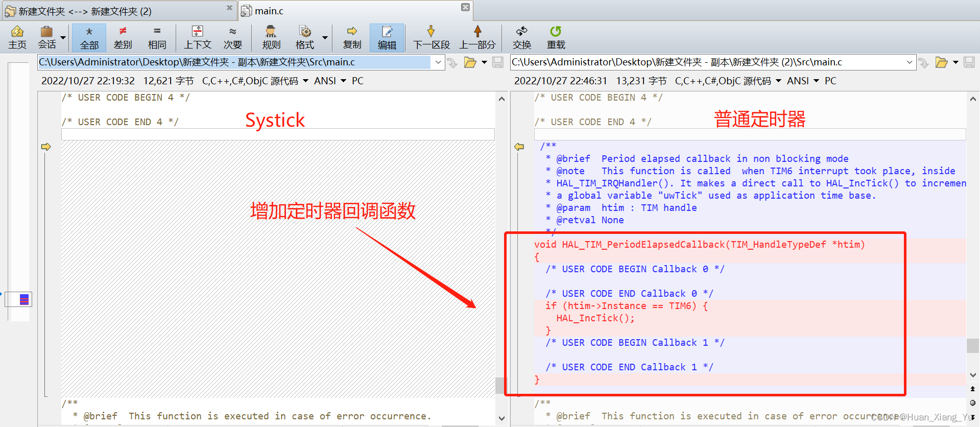Screen dimensions: 980x427
Task: Click the left pane copy-to-right arrow
Action: point(46,147)
